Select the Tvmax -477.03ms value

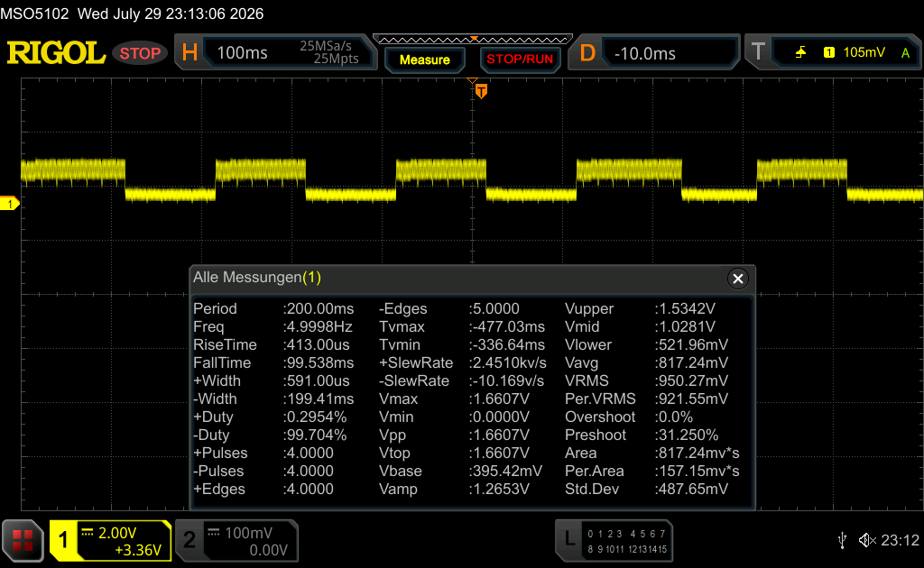click(x=507, y=326)
